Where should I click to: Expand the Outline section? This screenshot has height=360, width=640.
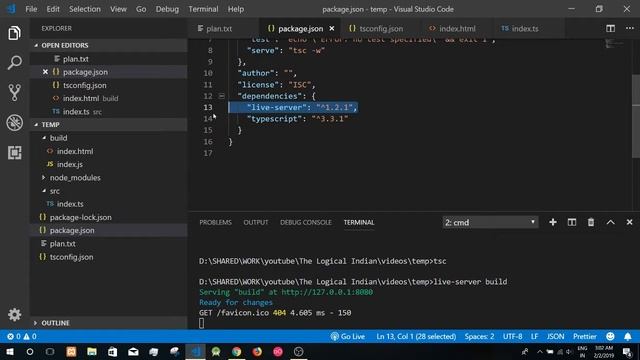point(36,323)
